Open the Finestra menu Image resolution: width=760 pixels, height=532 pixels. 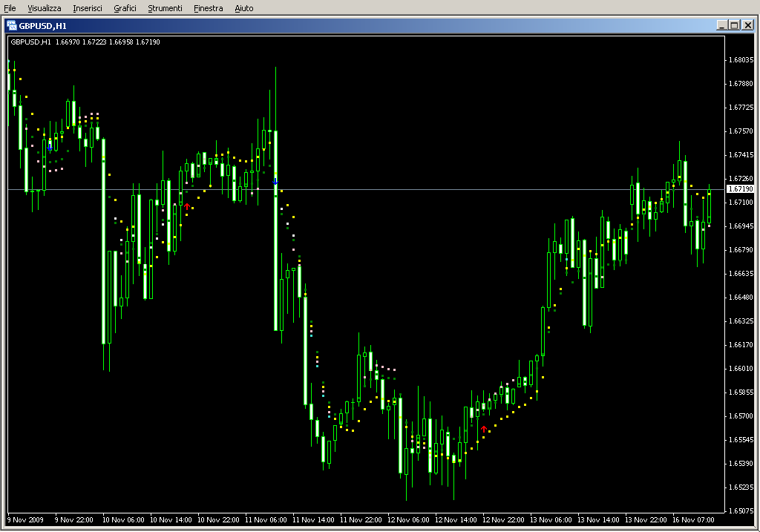[208, 8]
